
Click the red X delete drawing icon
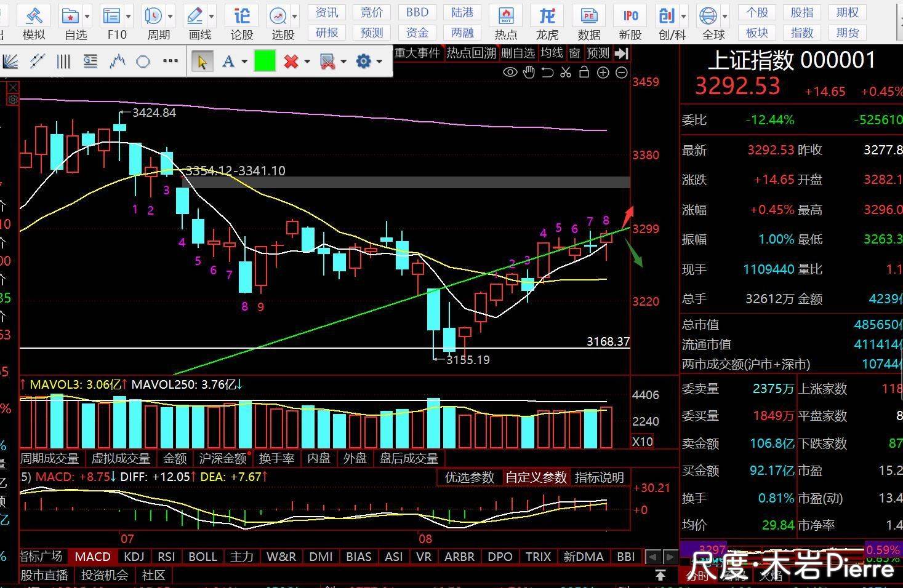tap(291, 61)
